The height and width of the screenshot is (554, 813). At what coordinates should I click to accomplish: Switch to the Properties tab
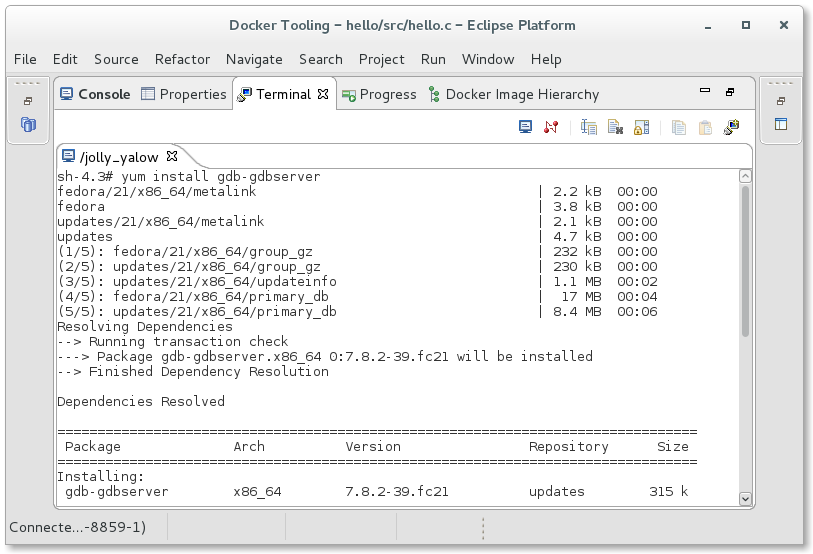point(184,94)
